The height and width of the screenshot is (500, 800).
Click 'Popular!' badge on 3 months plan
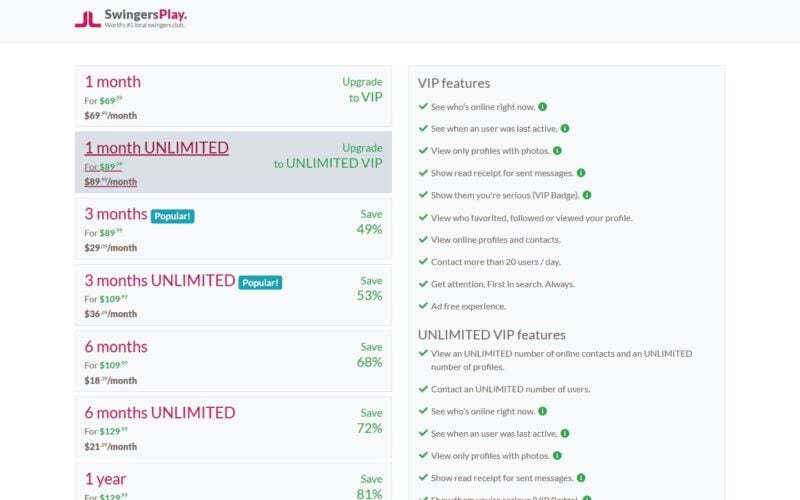coord(172,216)
